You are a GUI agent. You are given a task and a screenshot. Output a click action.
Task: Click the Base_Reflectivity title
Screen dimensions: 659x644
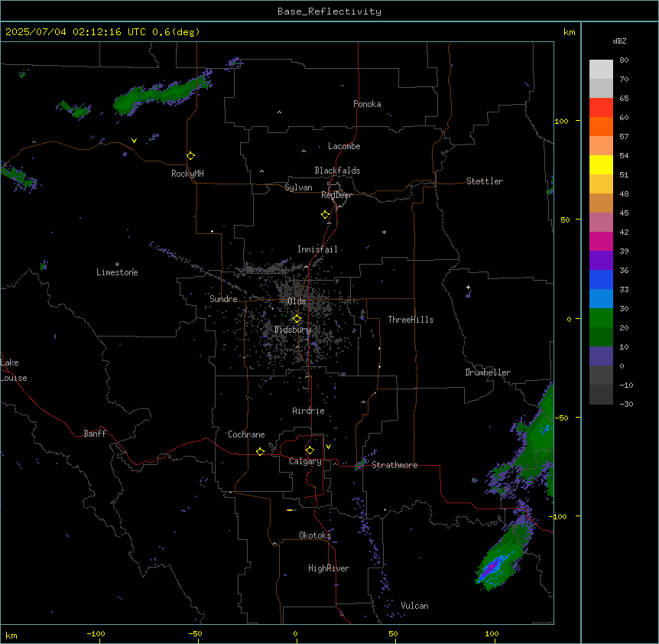point(329,11)
